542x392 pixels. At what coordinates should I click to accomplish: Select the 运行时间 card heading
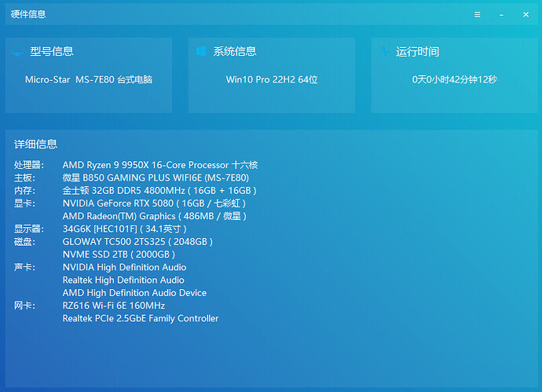418,52
